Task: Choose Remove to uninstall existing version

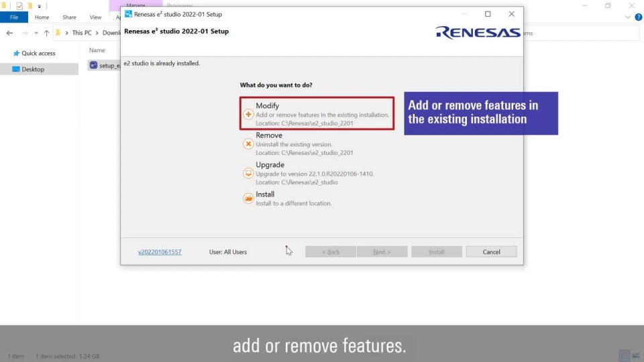Action: [304, 143]
